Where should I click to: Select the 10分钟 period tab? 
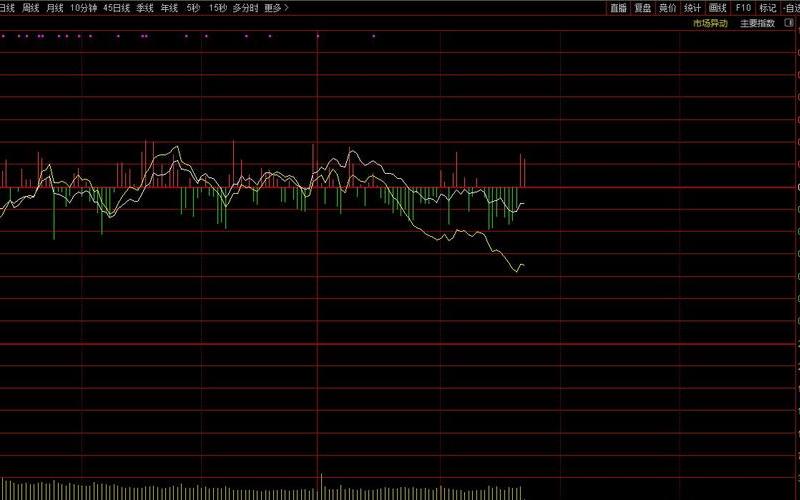coord(84,7)
